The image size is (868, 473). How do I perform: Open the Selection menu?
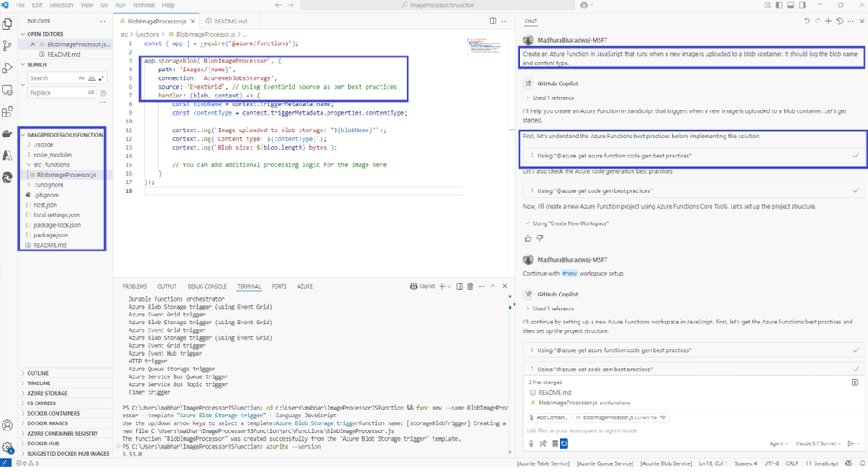click(x=61, y=5)
